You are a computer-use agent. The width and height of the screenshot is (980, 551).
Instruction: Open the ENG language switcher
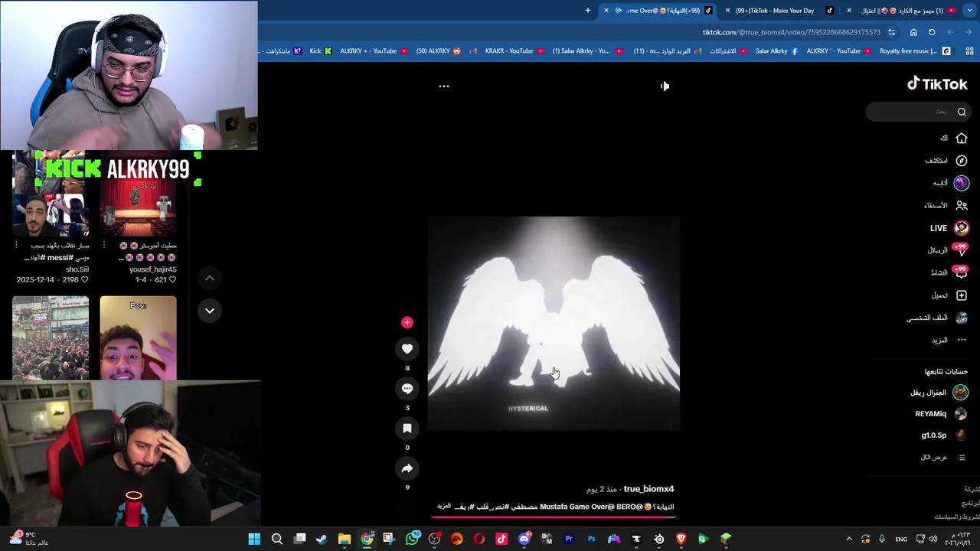pos(901,539)
